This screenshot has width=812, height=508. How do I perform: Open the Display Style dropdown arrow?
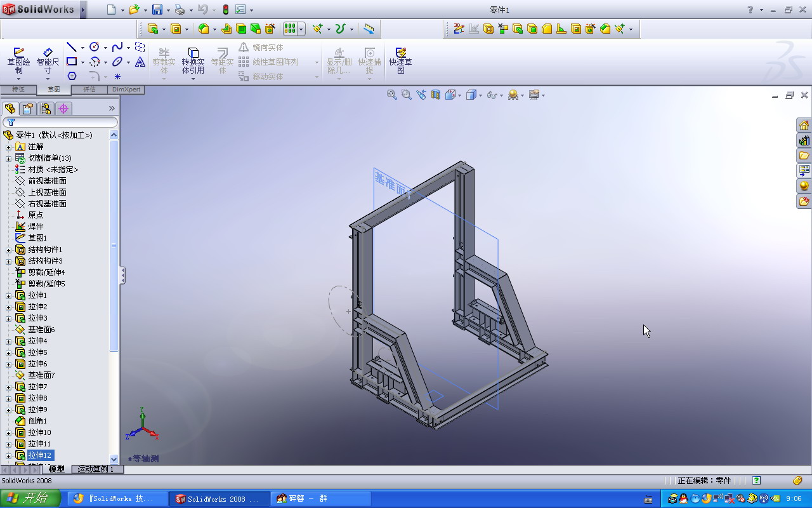[480, 95]
